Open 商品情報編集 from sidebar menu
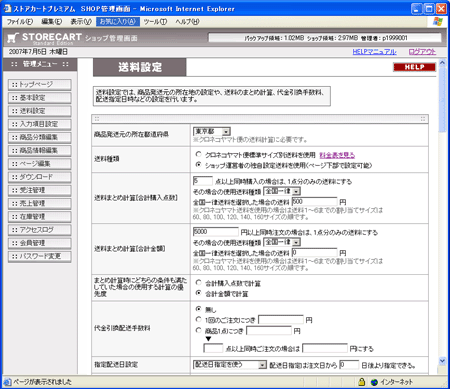This screenshot has height=389, width=450. click(40, 151)
